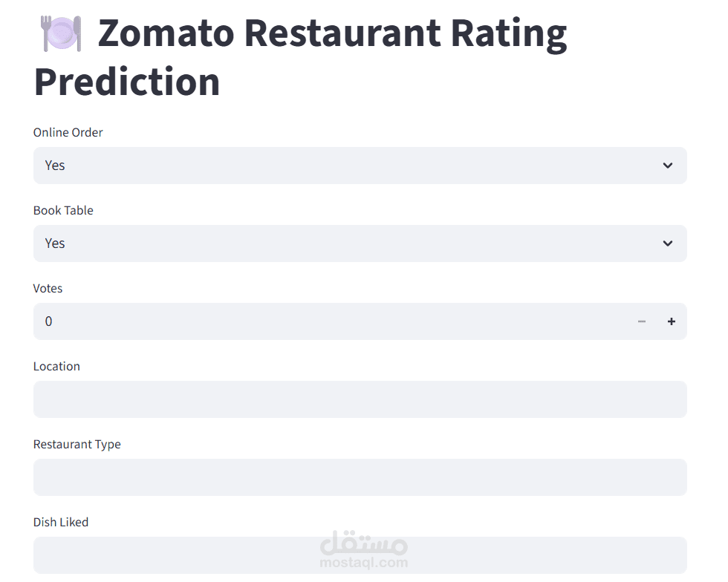
Task: Select 'Yes' value in Book Table field
Action: [x=55, y=243]
